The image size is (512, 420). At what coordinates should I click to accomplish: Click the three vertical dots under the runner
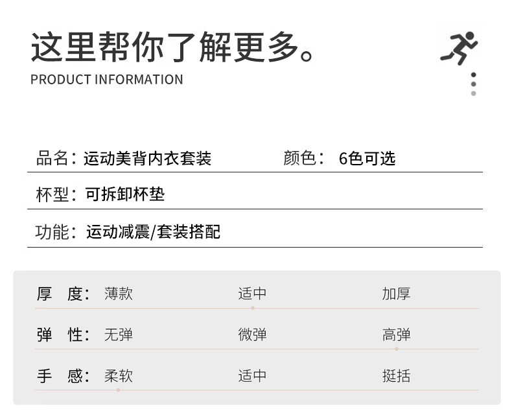point(474,84)
